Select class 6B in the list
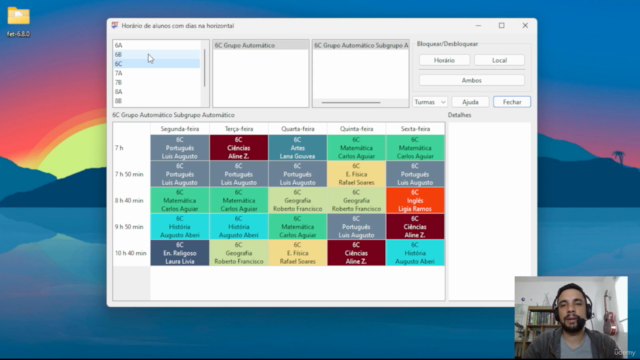This screenshot has width=640, height=360. 157,54
